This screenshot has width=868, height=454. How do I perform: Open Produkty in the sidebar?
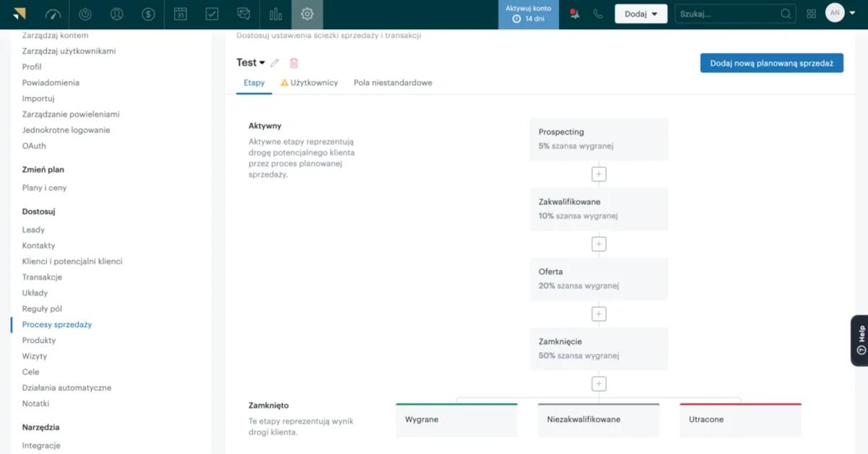[39, 340]
